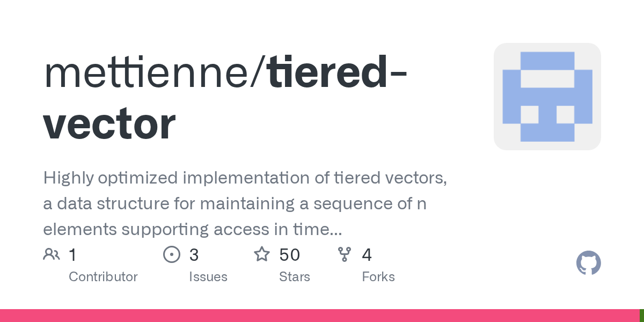Click the Issues circle-dot icon
This screenshot has height=322, width=644.
tap(171, 254)
